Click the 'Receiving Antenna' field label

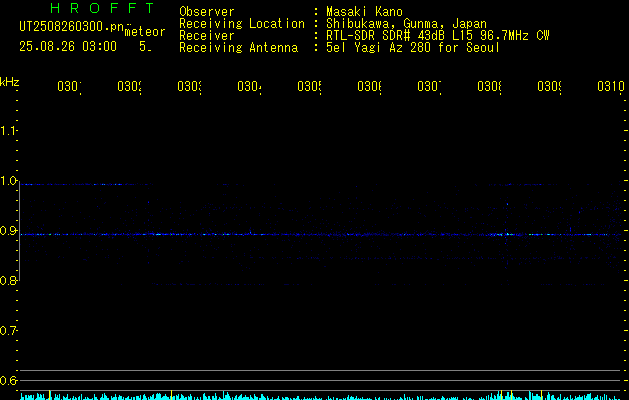pos(239,48)
